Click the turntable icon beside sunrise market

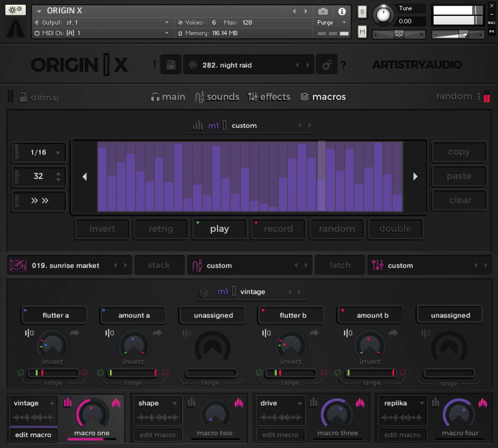(x=18, y=265)
